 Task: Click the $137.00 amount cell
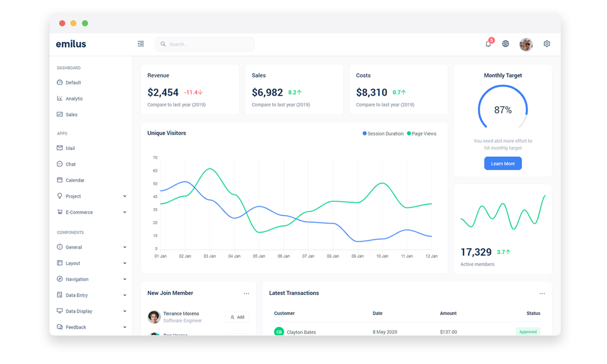click(x=448, y=332)
